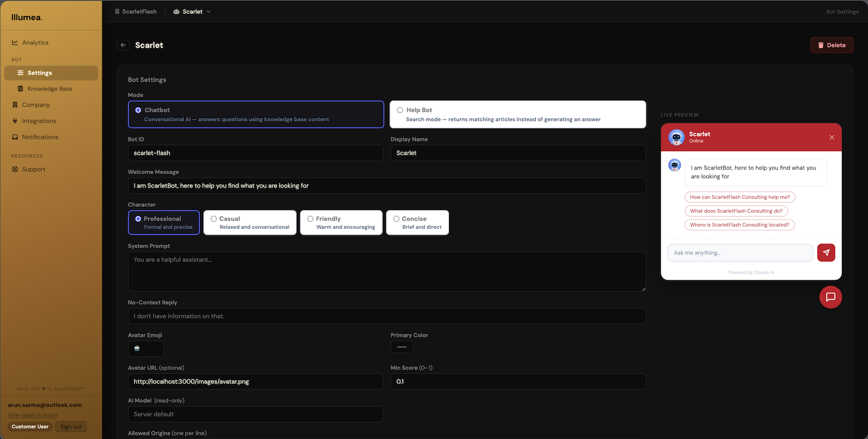Click the ScarletFlash breadcrumb building icon
868x439 pixels.
117,12
